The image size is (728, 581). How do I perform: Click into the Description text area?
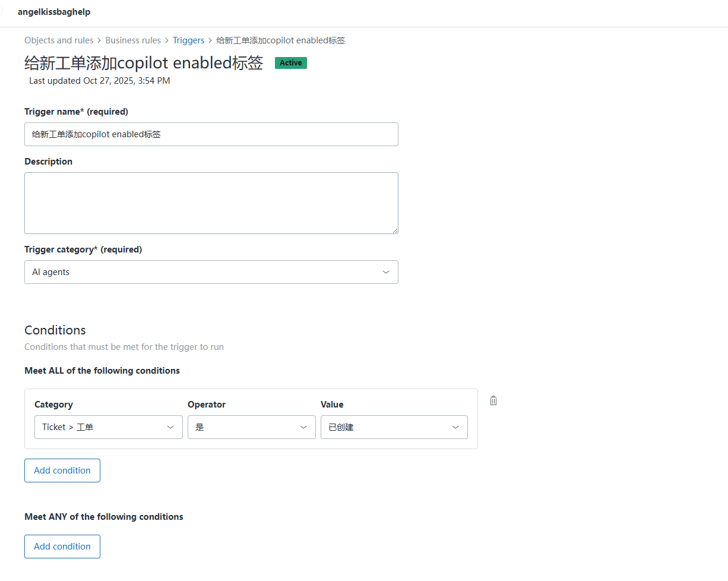coord(211,203)
